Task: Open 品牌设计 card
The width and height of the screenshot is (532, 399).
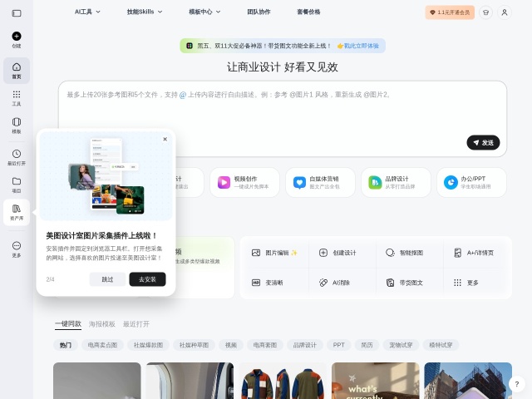Action: coord(396,182)
